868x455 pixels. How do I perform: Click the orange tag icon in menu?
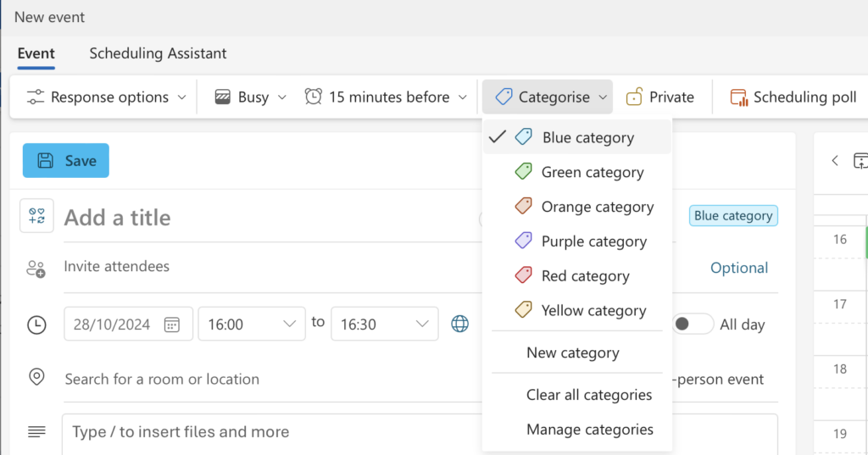coord(524,206)
